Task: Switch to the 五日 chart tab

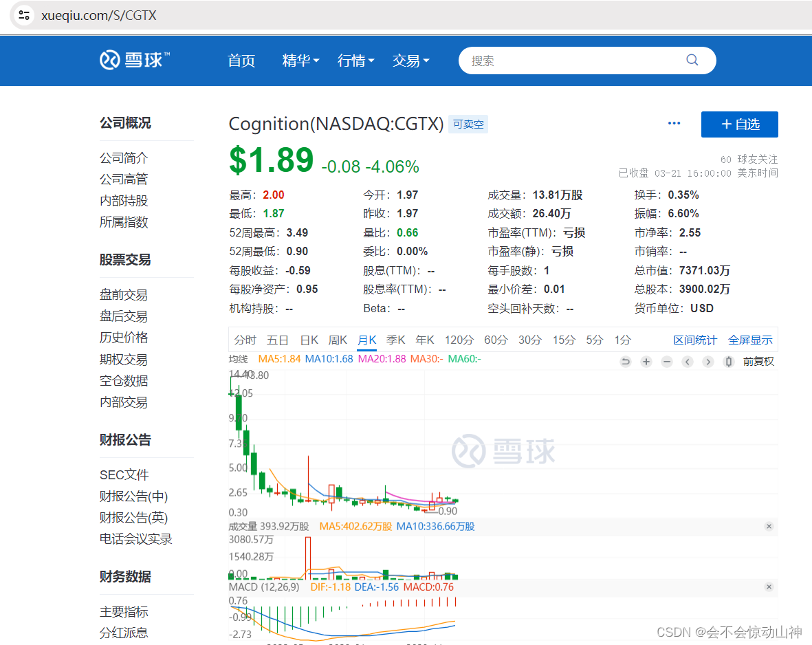Action: coord(277,340)
